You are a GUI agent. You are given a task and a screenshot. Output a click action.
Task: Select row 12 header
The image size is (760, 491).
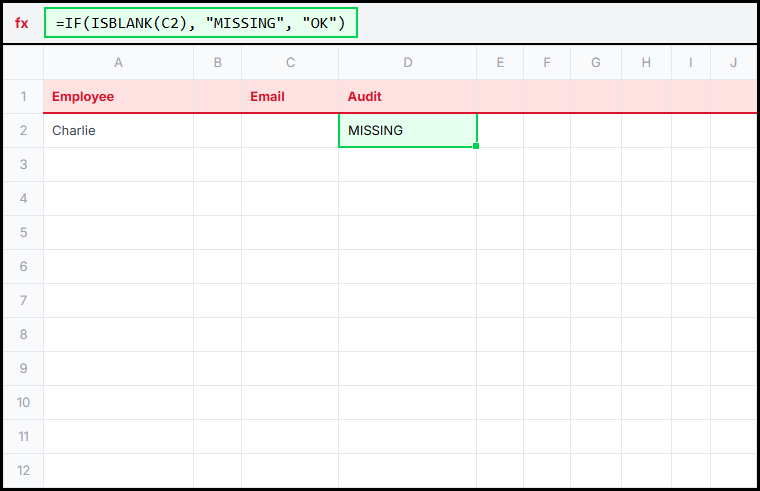23,470
